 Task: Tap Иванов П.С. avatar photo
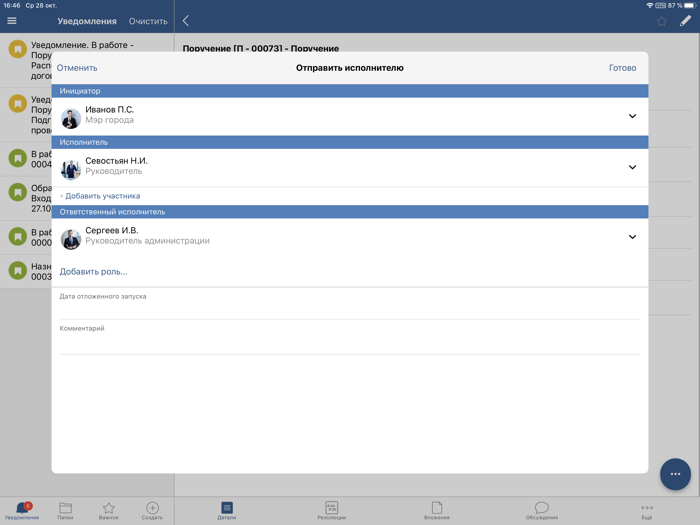(71, 118)
